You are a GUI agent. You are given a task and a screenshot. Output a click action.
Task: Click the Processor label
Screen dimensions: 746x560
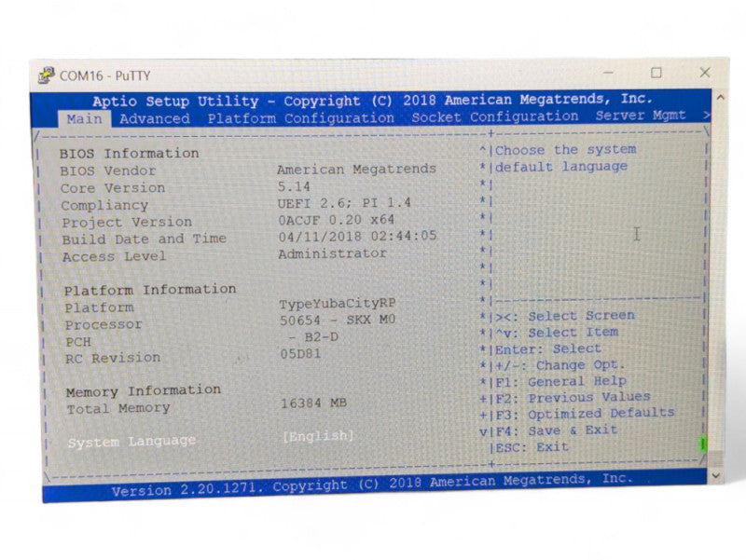pyautogui.click(x=104, y=325)
